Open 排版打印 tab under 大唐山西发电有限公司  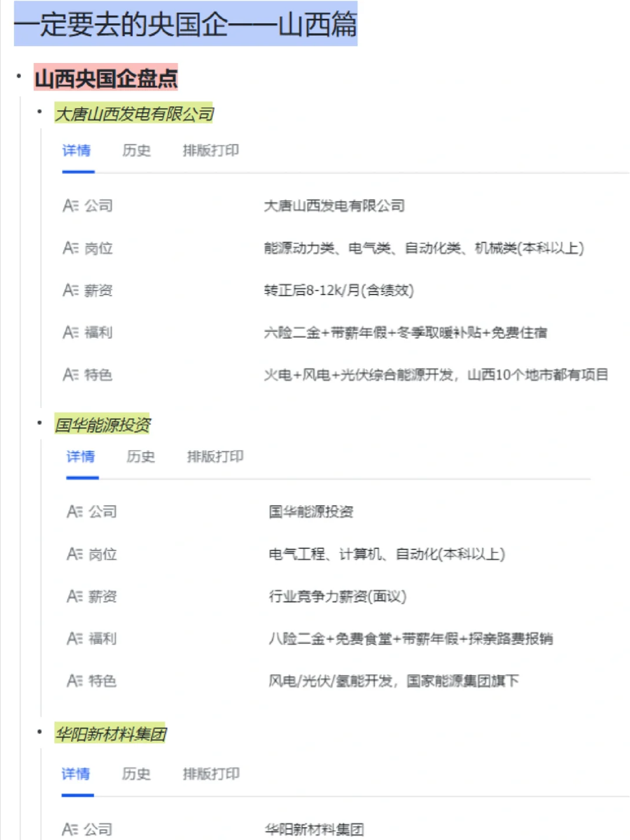pyautogui.click(x=211, y=150)
